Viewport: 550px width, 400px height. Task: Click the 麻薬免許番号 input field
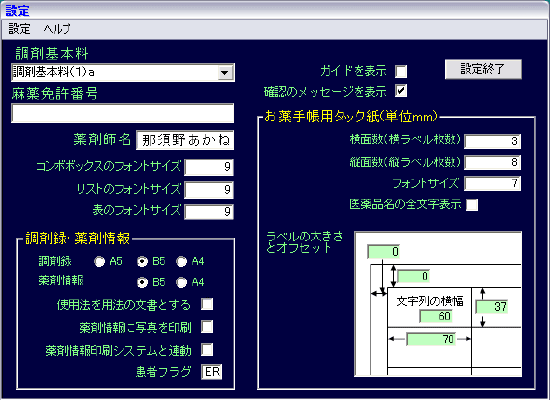click(x=122, y=113)
